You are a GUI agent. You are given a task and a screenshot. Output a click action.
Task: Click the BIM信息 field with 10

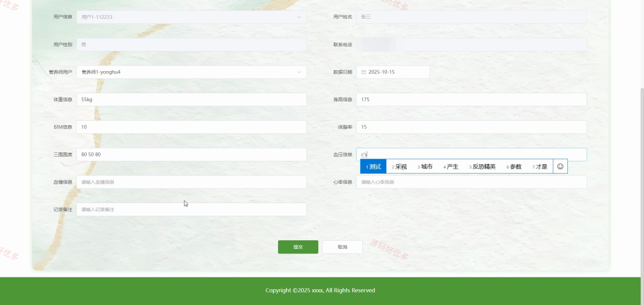point(191,127)
